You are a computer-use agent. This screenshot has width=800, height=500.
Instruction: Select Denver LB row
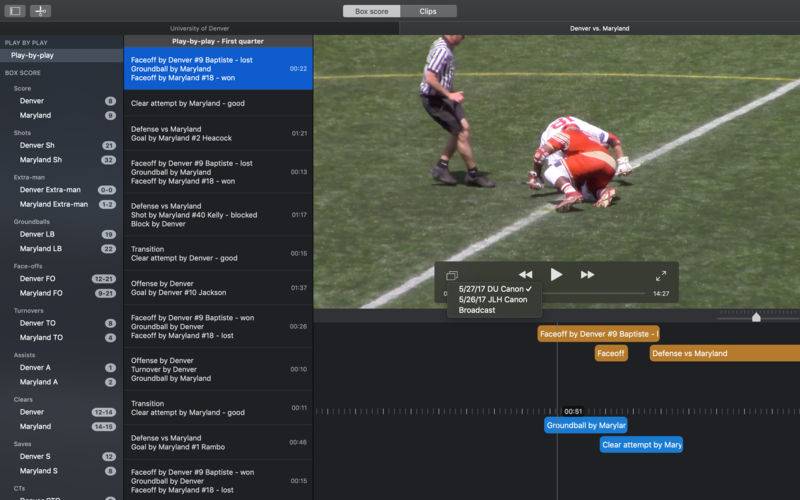click(x=61, y=234)
